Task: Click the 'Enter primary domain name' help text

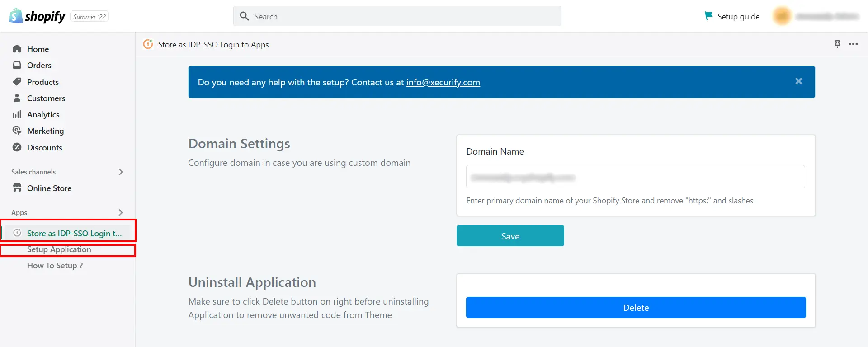Action: [609, 201]
